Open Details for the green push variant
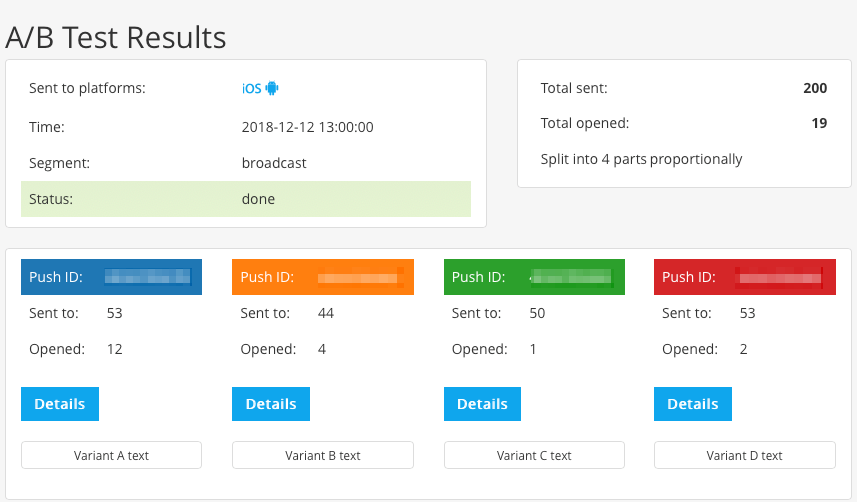Image resolution: width=857 pixels, height=502 pixels. (482, 404)
